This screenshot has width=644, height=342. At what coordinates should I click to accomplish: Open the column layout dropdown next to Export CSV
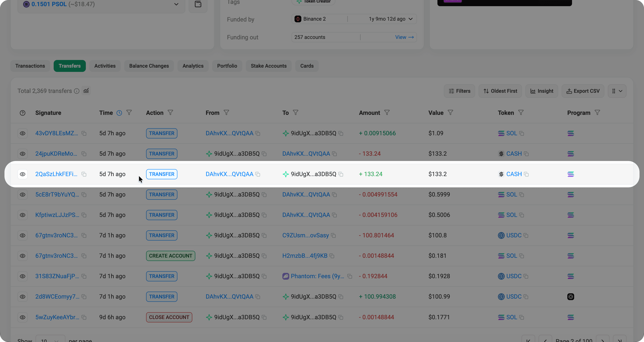coord(617,91)
